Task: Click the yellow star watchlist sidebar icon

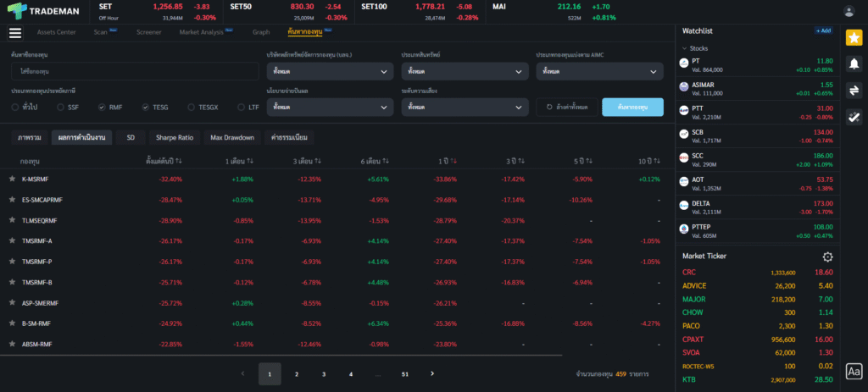Action: pos(854,38)
